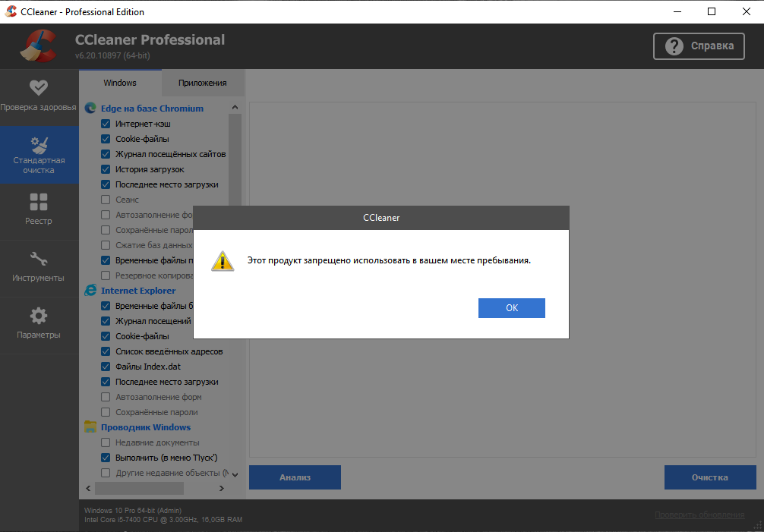Click the Проверить обновления link

tap(699, 515)
